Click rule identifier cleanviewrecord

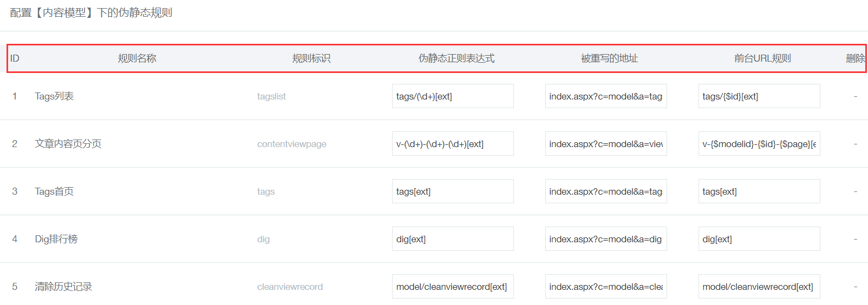click(290, 287)
